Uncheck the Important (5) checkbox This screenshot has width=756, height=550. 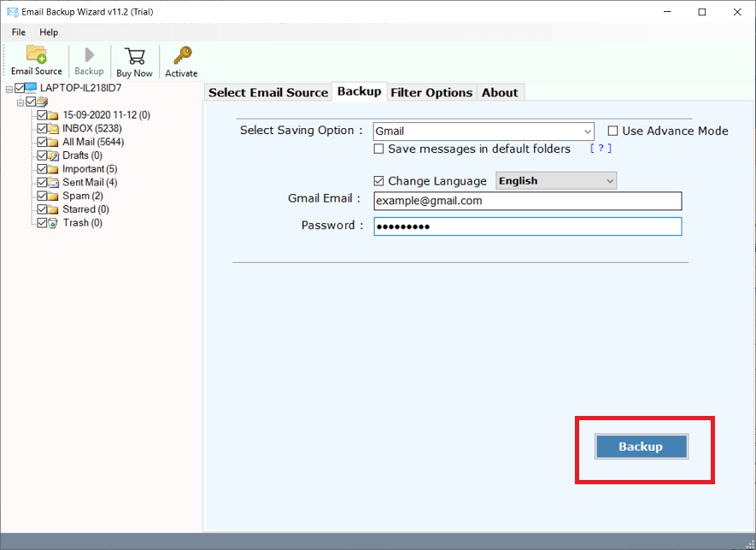[42, 169]
